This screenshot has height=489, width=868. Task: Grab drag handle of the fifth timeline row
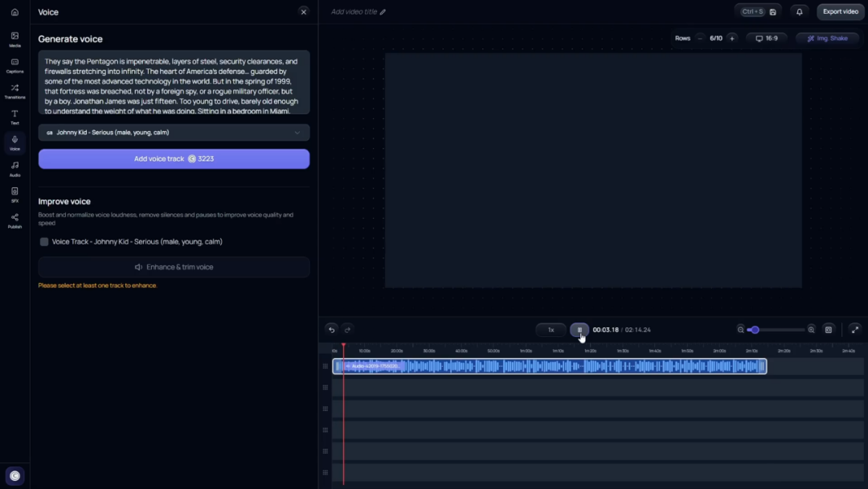(325, 451)
